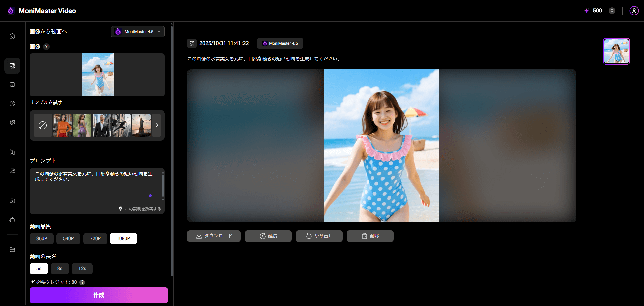Image resolution: width=644 pixels, height=306 pixels.
Task: Select the history thumbnail at top right
Action: pyautogui.click(x=616, y=51)
